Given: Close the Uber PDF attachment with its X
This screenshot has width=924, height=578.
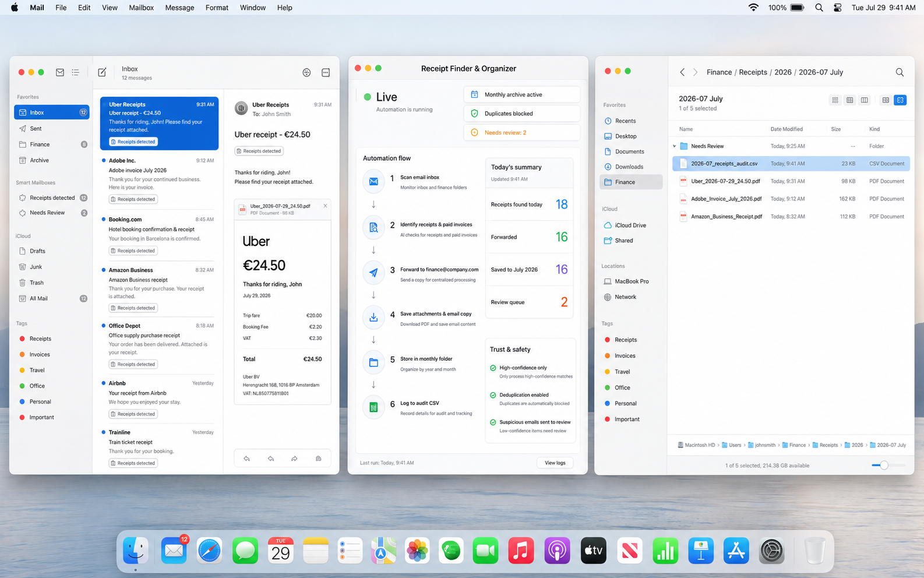Looking at the screenshot, I should 325,206.
